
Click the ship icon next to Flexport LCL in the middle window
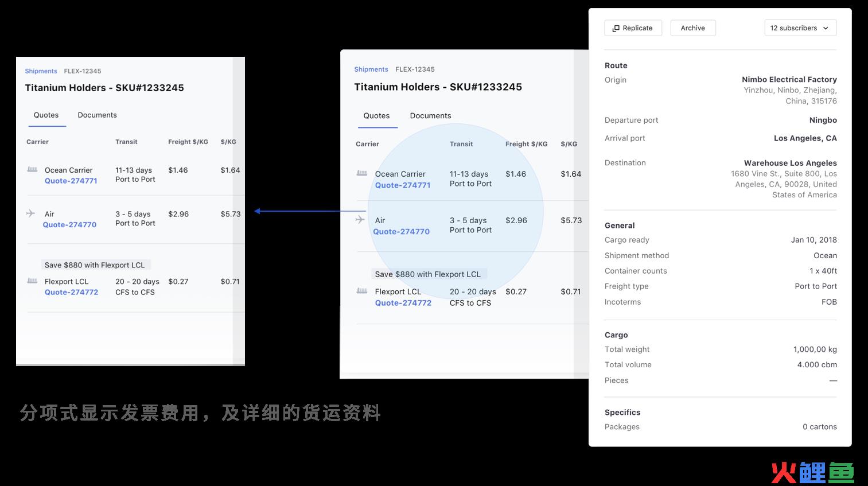click(x=362, y=291)
